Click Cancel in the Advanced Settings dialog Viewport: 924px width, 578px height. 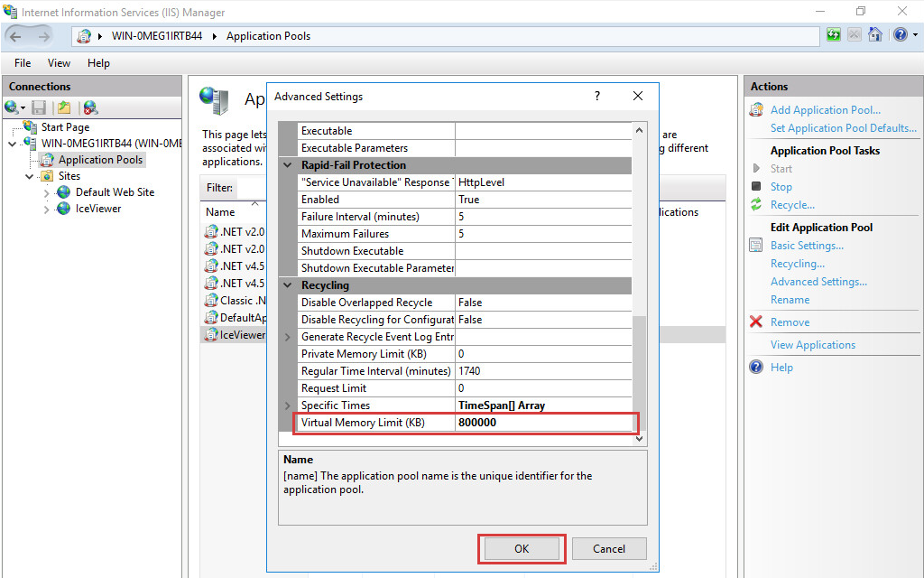pos(609,548)
